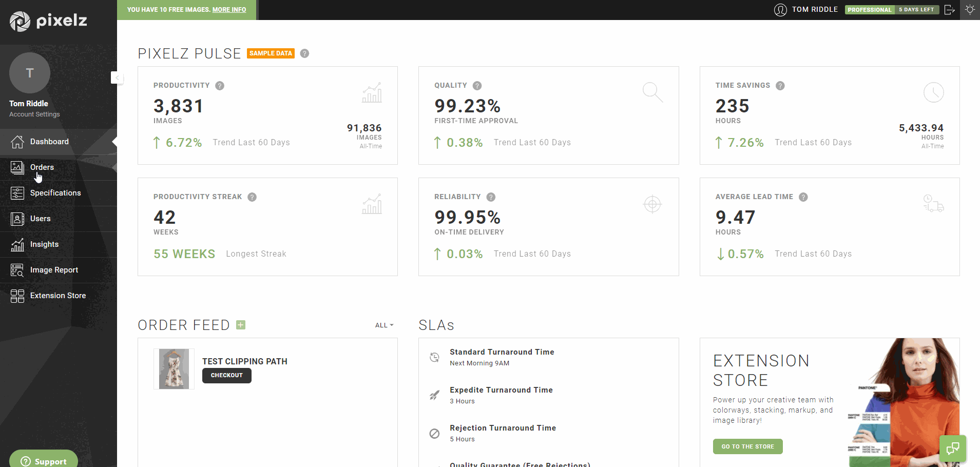The width and height of the screenshot is (980, 467).
Task: Click the Reliability target icon
Action: [x=652, y=204]
